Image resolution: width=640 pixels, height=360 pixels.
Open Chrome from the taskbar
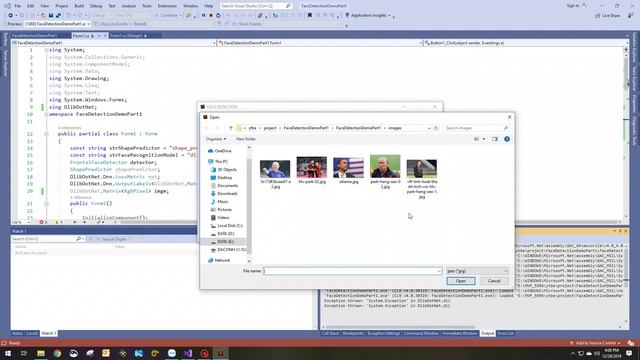pos(57,353)
